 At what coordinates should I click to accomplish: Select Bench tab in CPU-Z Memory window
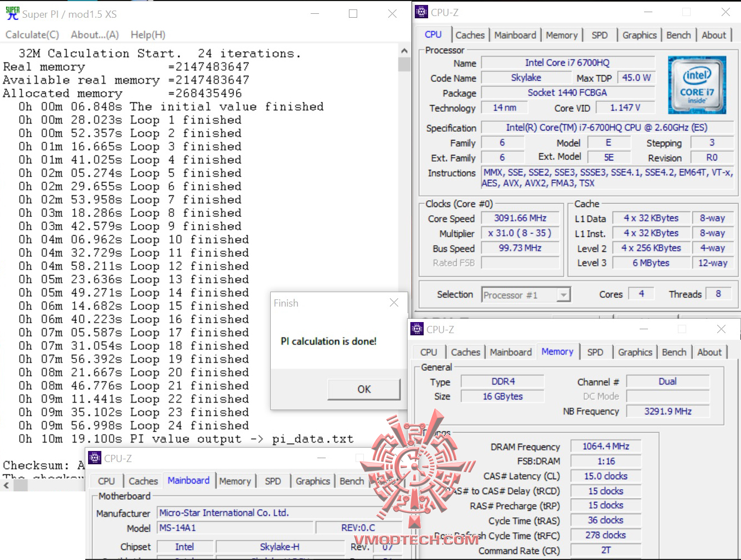(674, 352)
